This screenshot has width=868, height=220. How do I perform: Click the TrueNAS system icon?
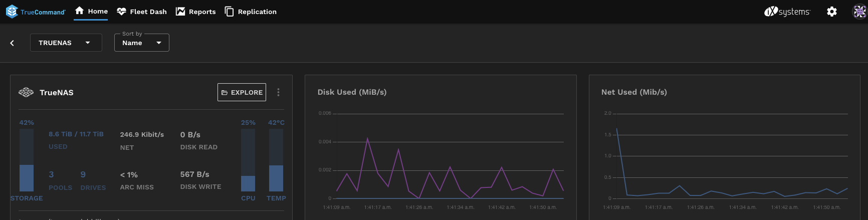point(26,92)
